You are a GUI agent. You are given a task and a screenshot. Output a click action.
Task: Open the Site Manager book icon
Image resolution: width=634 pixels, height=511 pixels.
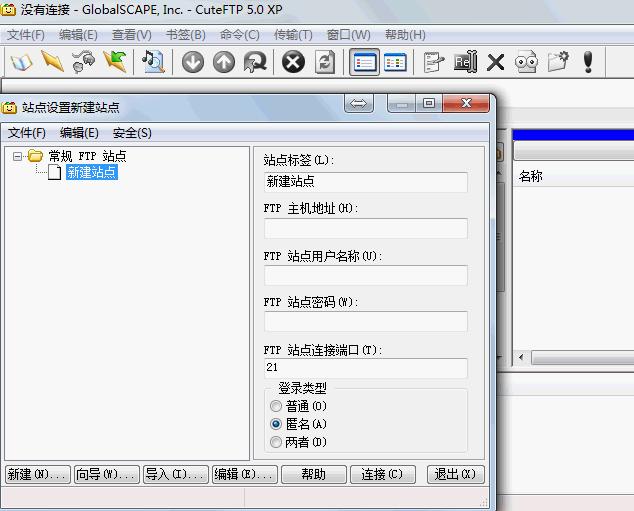pyautogui.click(x=21, y=62)
